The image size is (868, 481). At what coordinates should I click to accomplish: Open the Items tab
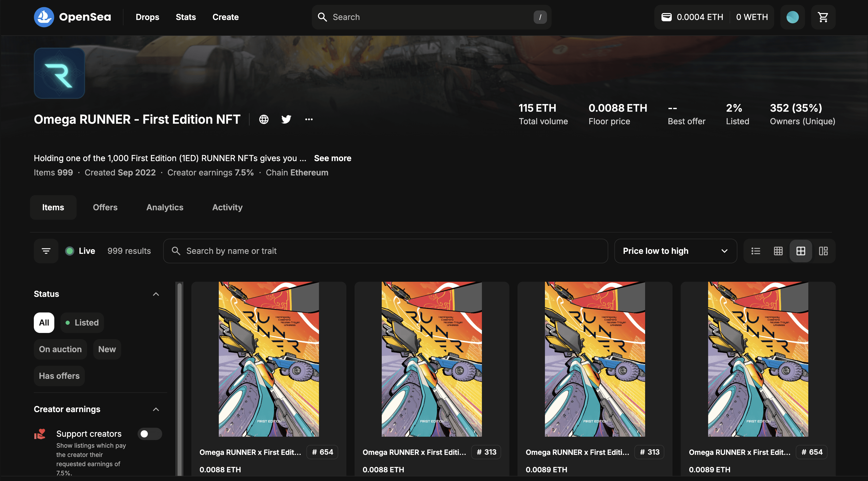[53, 207]
